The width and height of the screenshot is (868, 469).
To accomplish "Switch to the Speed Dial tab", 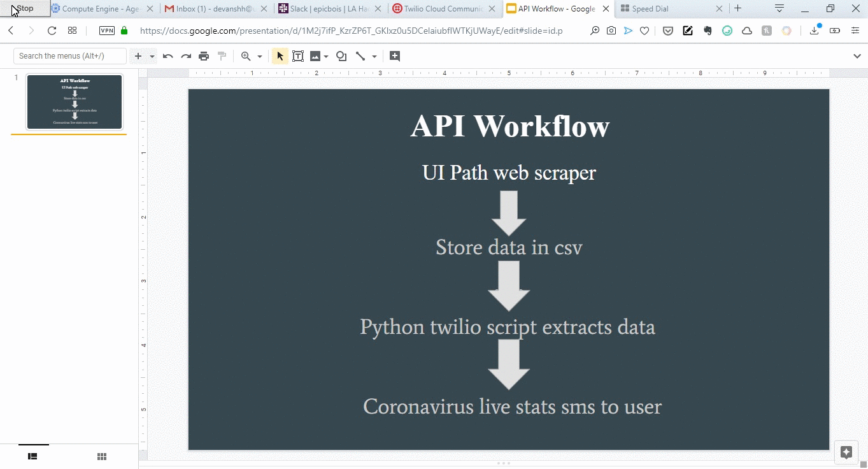I will click(x=650, y=9).
